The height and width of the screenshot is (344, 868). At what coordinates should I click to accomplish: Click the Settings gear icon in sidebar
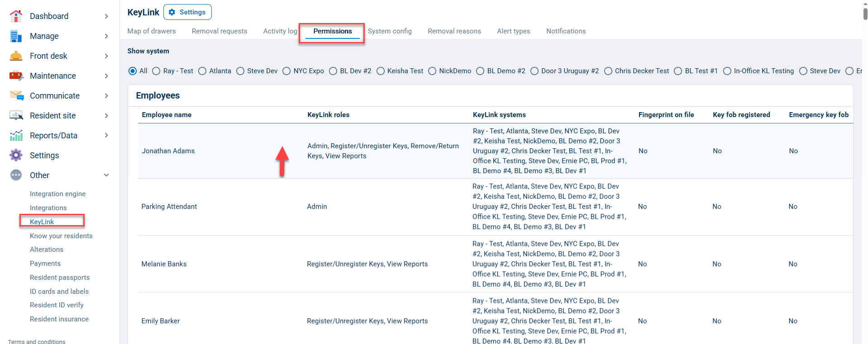pos(16,156)
